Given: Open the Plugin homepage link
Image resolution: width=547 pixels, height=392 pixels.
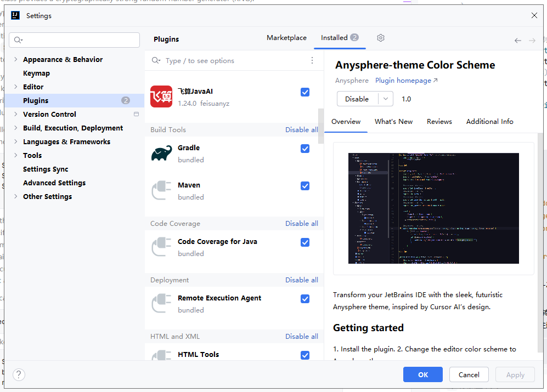Looking at the screenshot, I should coord(407,81).
